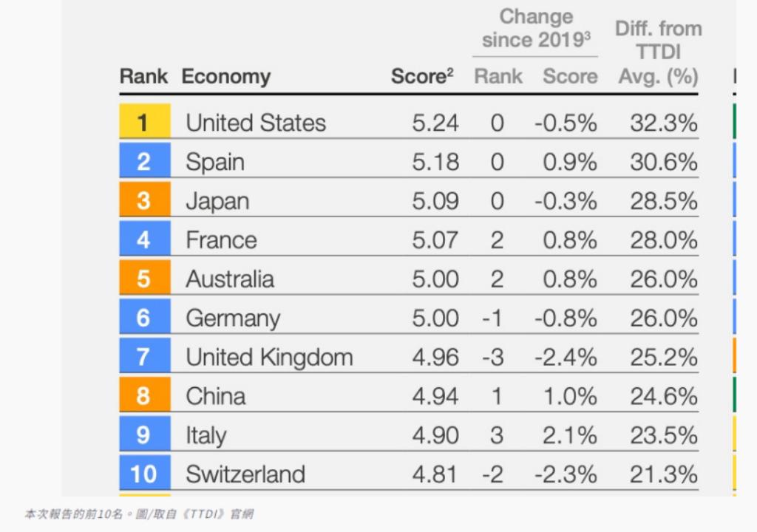Select Japan's score of 5.09

click(x=435, y=201)
